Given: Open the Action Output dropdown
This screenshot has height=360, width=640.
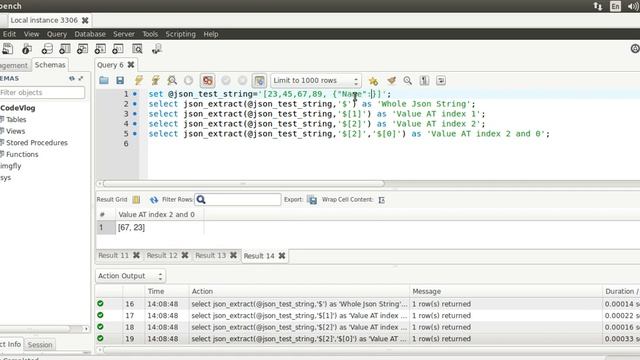Looking at the screenshot, I should pyautogui.click(x=130, y=276).
